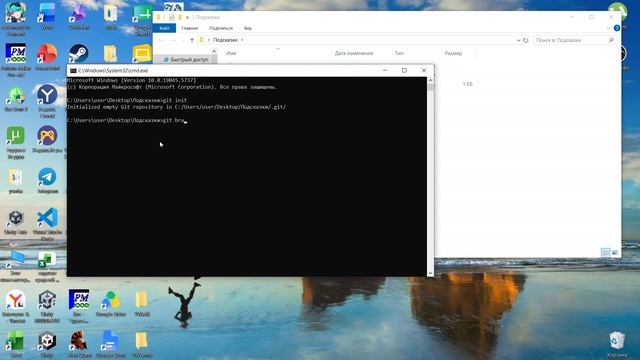Open Explorer quick access toolbar dropdown
Image resolution: width=640 pixels, height=360 pixels.
coord(187,18)
